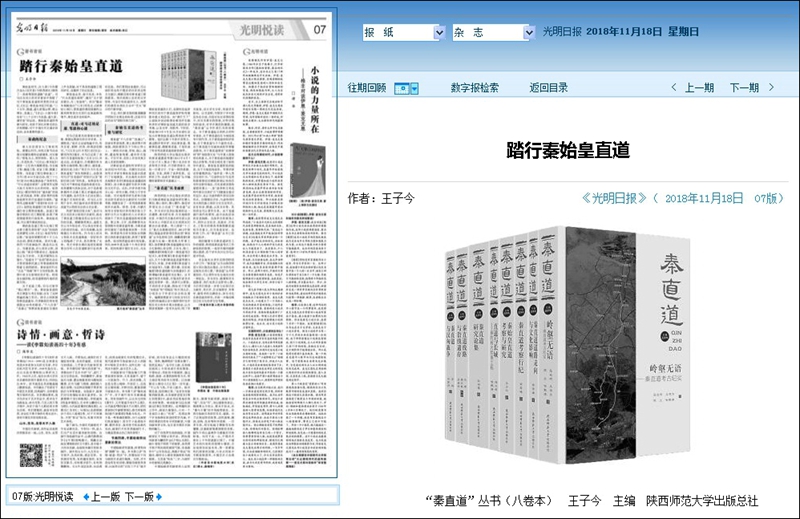Open the 杂志 dropdown
The width and height of the screenshot is (800, 519).
tap(493, 33)
